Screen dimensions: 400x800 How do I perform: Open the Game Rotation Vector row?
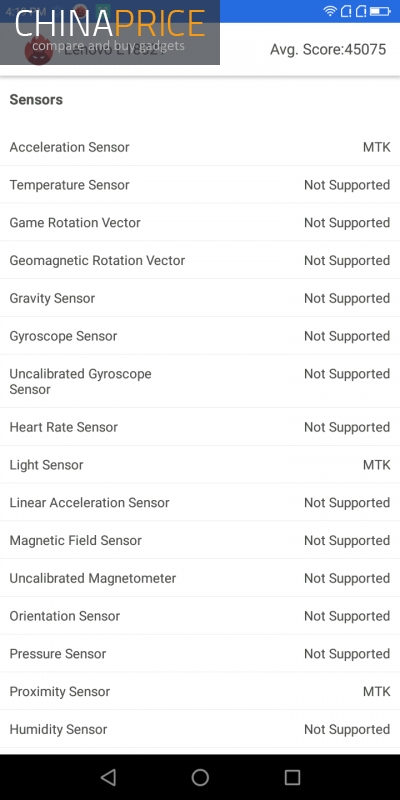click(200, 222)
